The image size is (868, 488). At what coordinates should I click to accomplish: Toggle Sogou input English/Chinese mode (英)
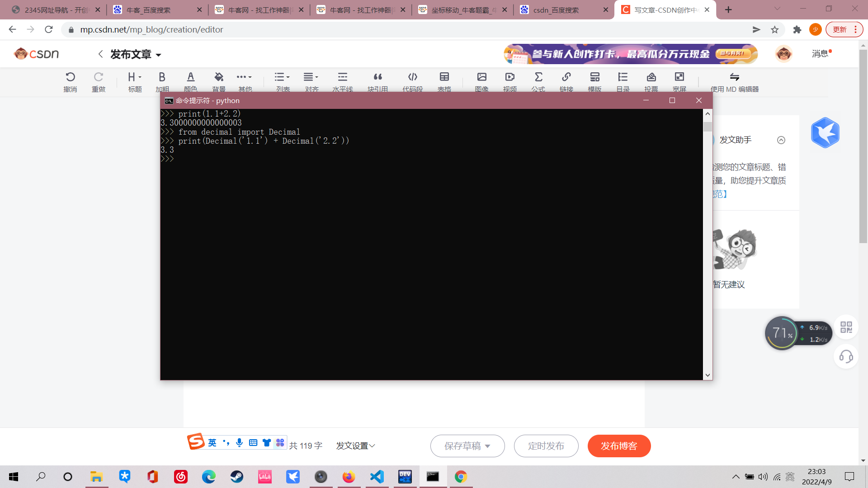[212, 443]
